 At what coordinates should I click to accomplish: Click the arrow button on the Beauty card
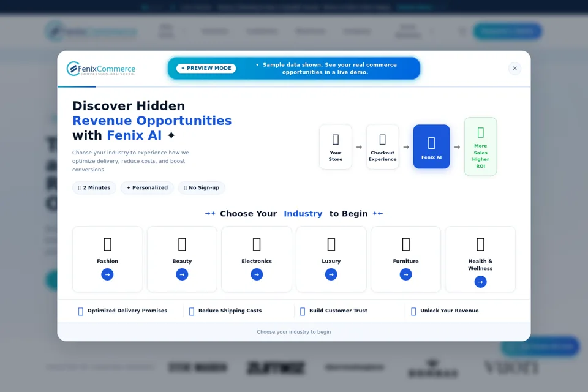[182, 274]
